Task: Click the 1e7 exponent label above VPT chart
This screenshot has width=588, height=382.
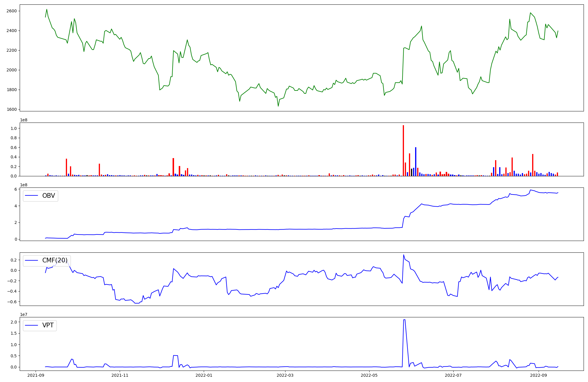Action: (x=24, y=314)
